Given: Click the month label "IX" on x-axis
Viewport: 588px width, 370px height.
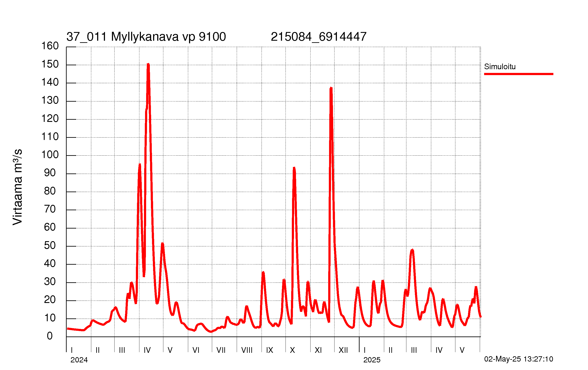Looking at the screenshot, I should [x=270, y=350].
